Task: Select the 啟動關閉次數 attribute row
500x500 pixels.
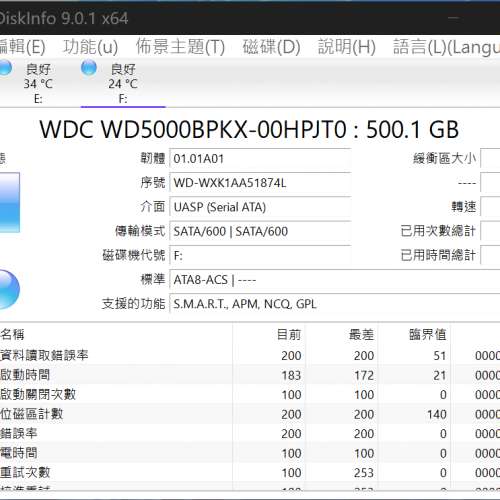Action: tap(250, 395)
